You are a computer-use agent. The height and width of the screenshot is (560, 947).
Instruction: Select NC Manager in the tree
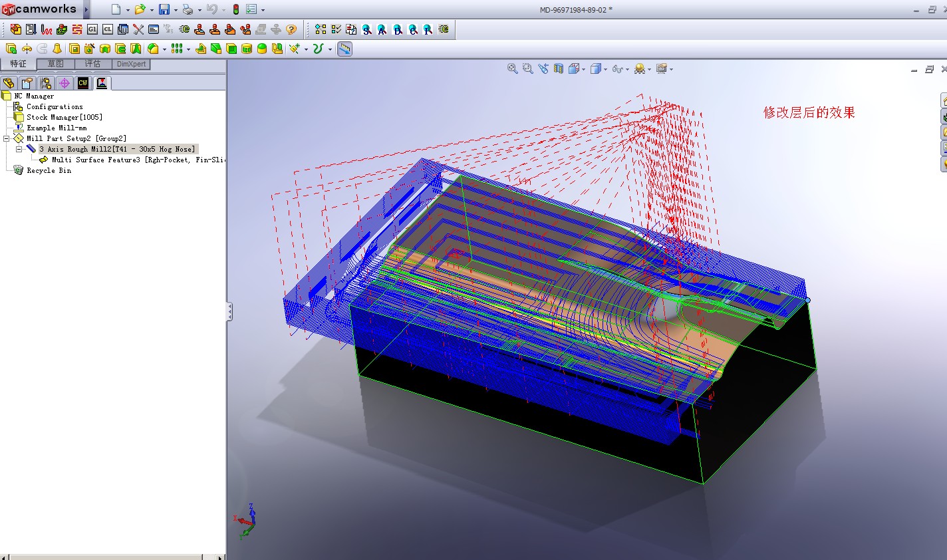(34, 96)
